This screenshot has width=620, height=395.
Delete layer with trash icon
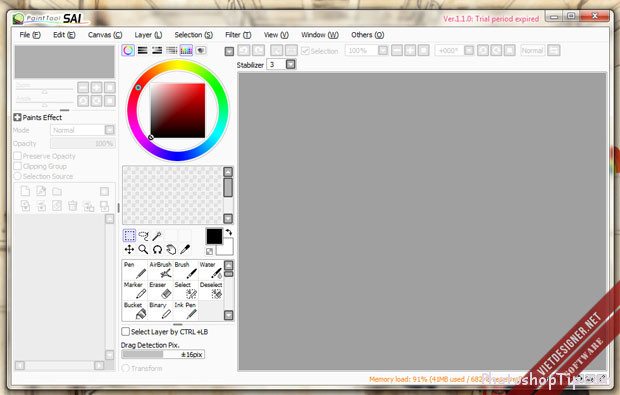coord(73,206)
